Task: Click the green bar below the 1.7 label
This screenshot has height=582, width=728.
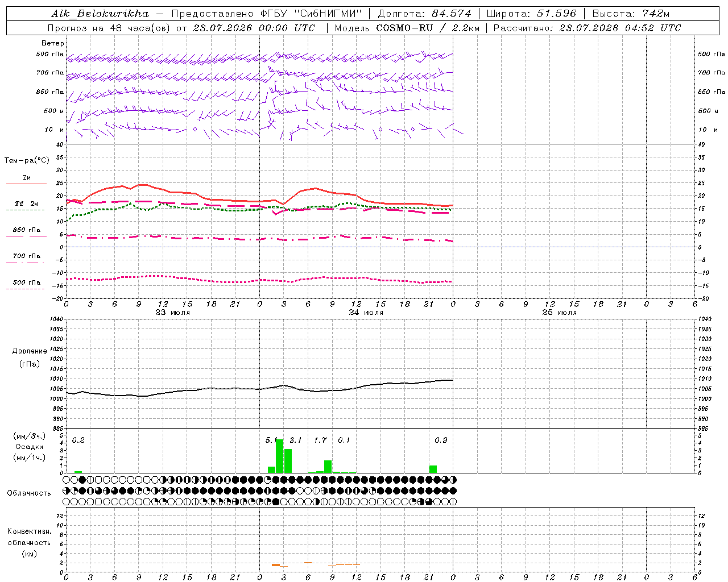Action: pyautogui.click(x=328, y=467)
